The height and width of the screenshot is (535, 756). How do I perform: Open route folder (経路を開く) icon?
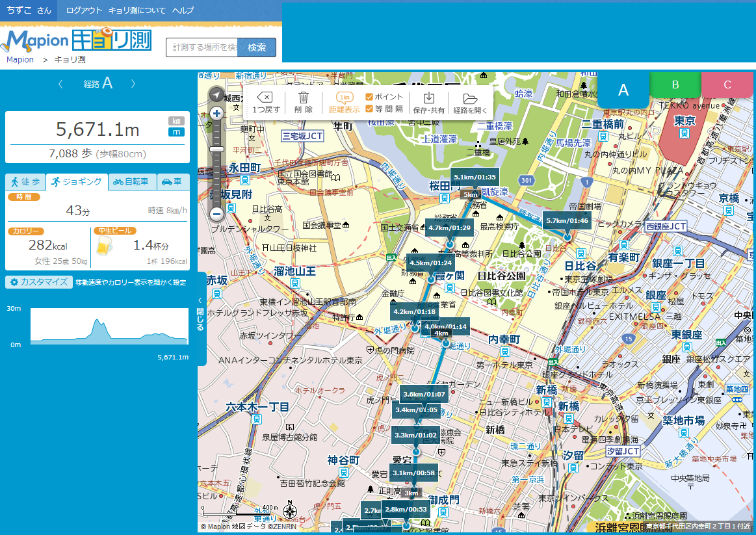pyautogui.click(x=470, y=98)
